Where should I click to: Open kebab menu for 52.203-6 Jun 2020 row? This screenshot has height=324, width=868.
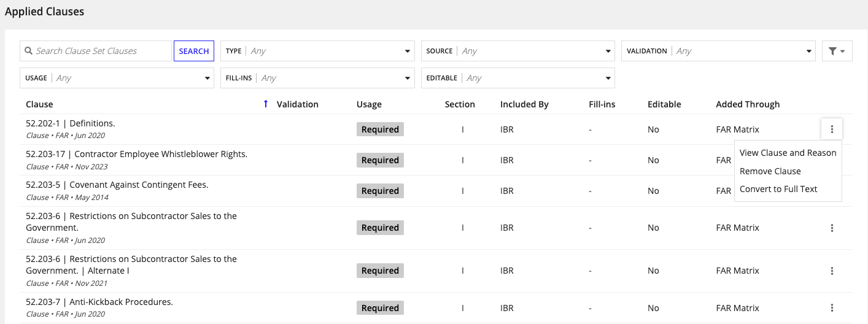(832, 228)
